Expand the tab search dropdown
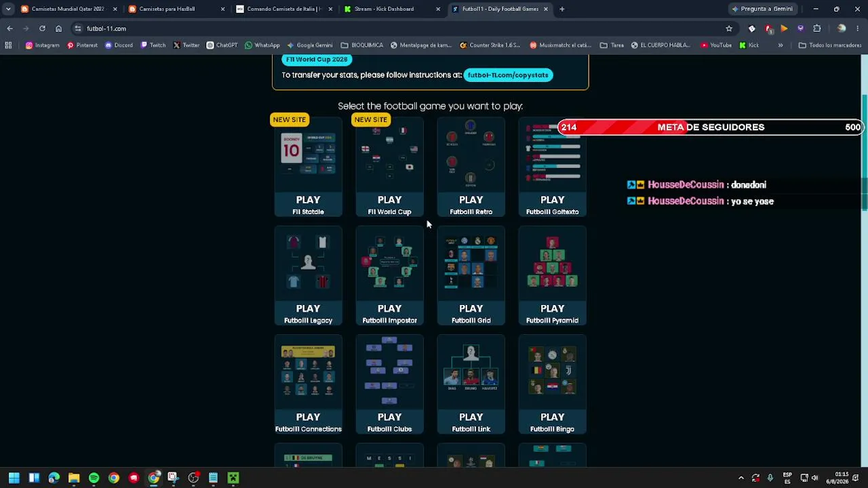 click(8, 9)
